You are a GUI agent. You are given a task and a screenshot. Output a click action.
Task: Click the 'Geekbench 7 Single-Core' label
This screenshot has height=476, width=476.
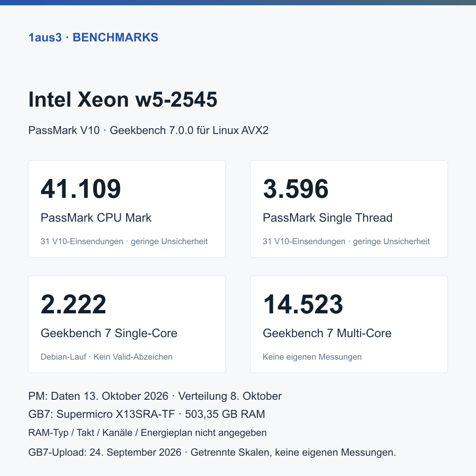pos(109,333)
